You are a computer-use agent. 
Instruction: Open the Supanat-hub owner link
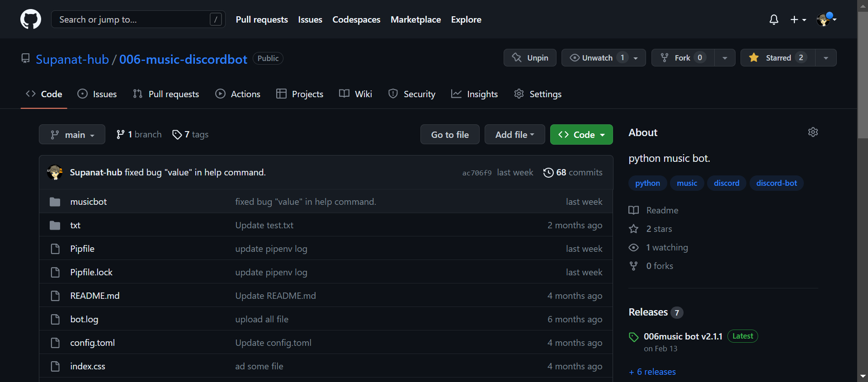click(72, 59)
